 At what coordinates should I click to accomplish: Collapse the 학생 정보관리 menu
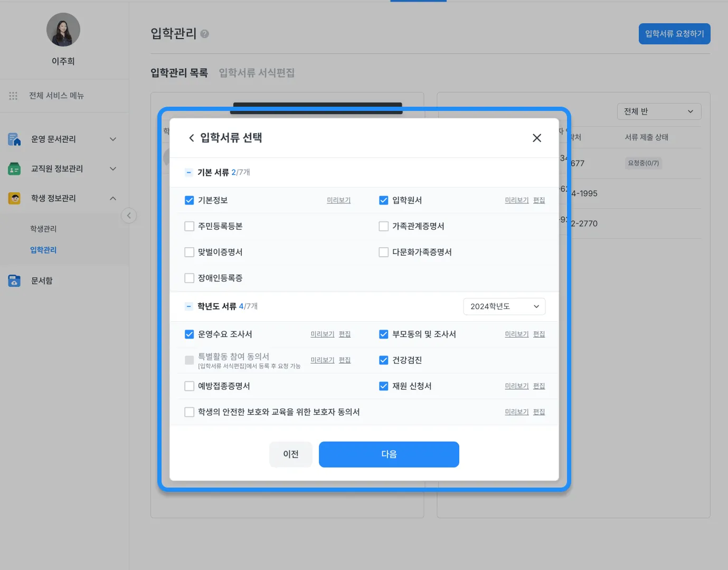coord(113,198)
